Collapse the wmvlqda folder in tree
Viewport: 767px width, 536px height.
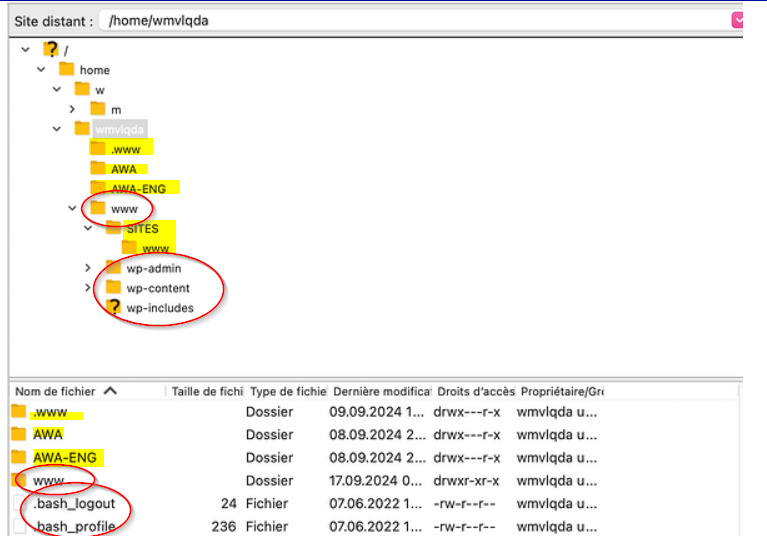point(57,129)
